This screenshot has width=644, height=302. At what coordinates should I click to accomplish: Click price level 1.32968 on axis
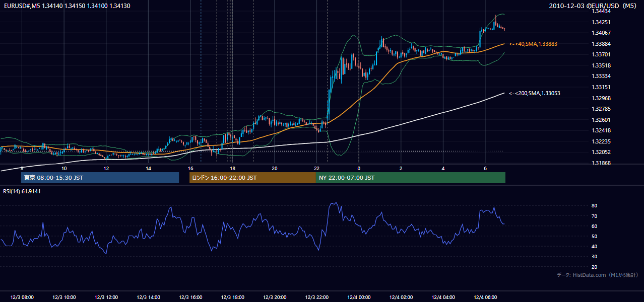coord(601,98)
